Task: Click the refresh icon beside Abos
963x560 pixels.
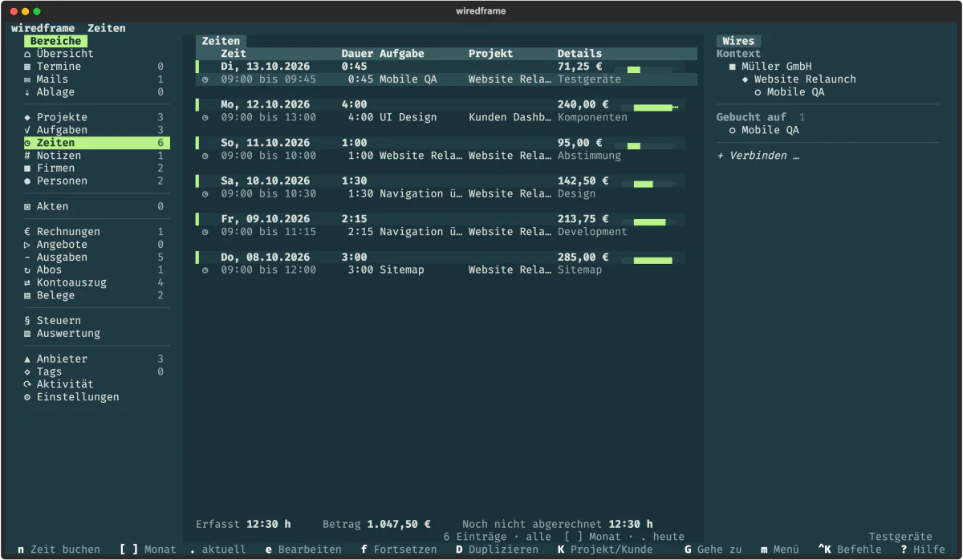Action: [x=27, y=270]
